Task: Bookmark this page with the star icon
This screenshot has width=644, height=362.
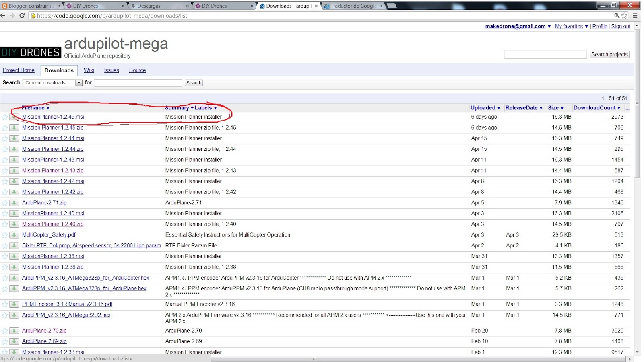Action: [x=624, y=16]
